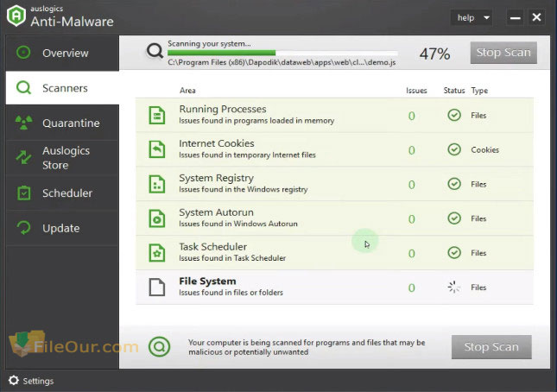The height and width of the screenshot is (392, 557).
Task: Click the issues count for Running Processes
Action: (411, 116)
